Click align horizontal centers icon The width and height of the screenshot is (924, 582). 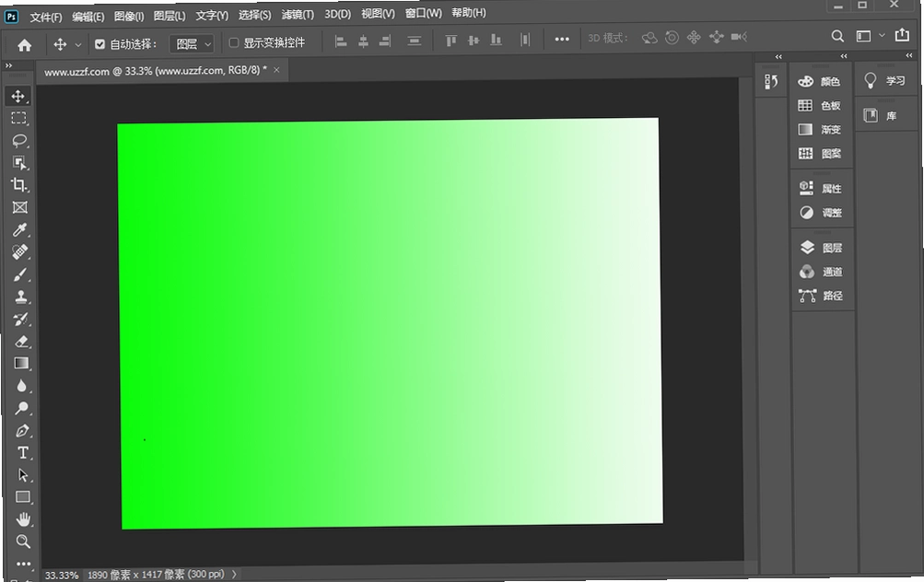tap(363, 41)
